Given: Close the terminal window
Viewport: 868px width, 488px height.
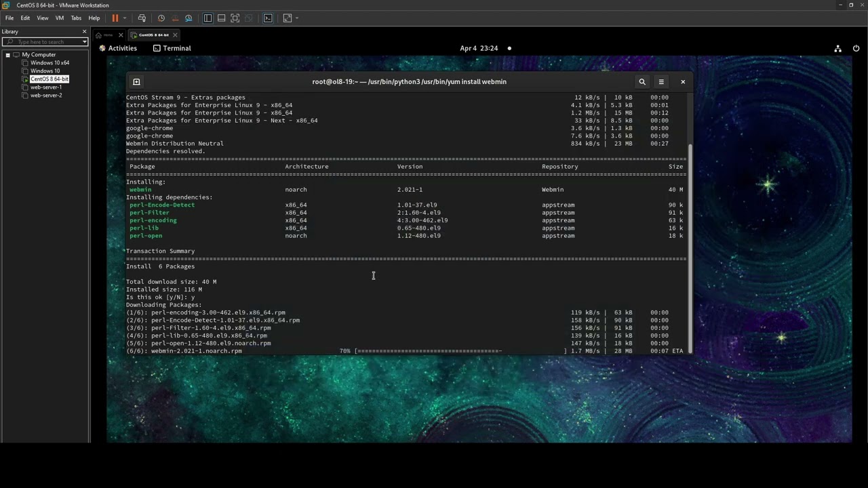Looking at the screenshot, I should coord(683,82).
